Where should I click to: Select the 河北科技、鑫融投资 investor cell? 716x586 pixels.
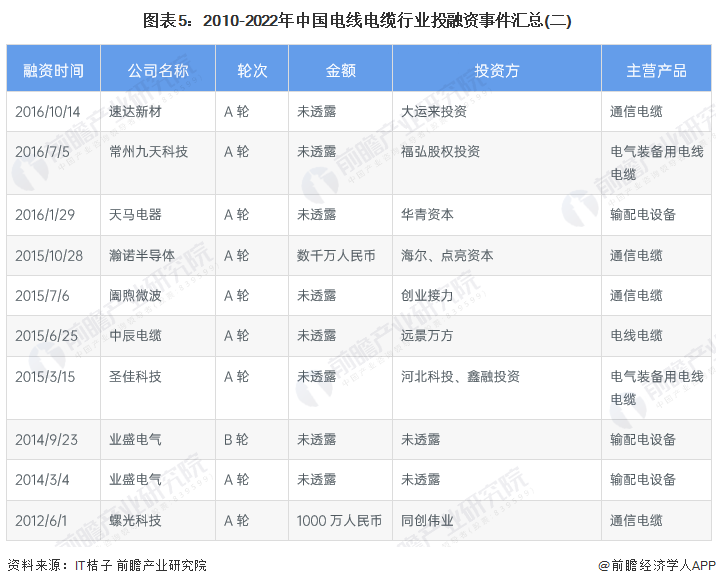(x=460, y=377)
